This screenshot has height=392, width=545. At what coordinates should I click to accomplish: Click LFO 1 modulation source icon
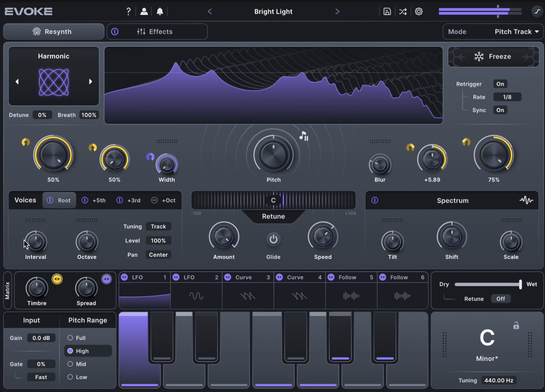tap(124, 277)
